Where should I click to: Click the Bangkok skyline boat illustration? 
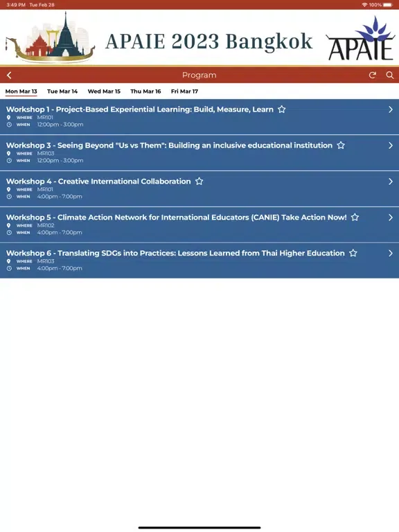click(50, 37)
